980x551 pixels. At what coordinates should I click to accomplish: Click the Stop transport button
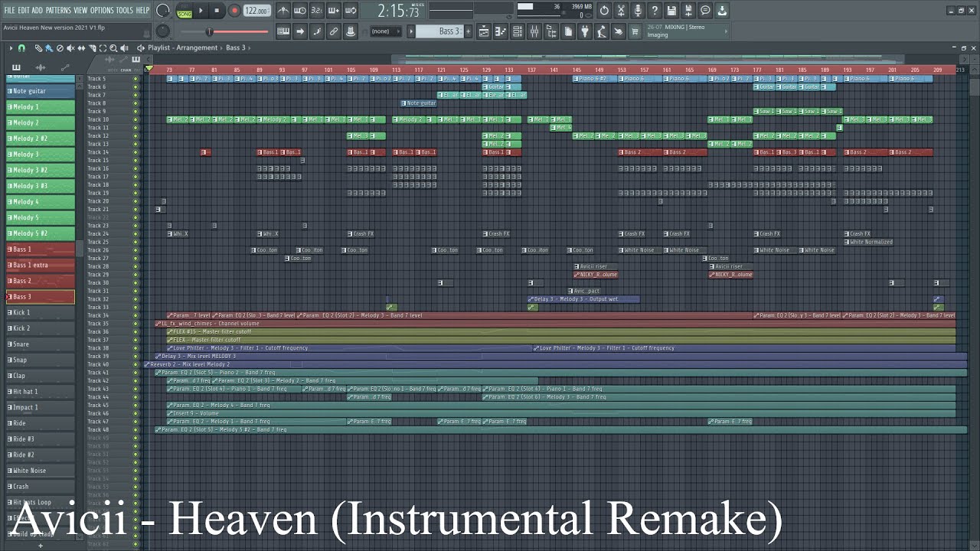click(x=217, y=11)
